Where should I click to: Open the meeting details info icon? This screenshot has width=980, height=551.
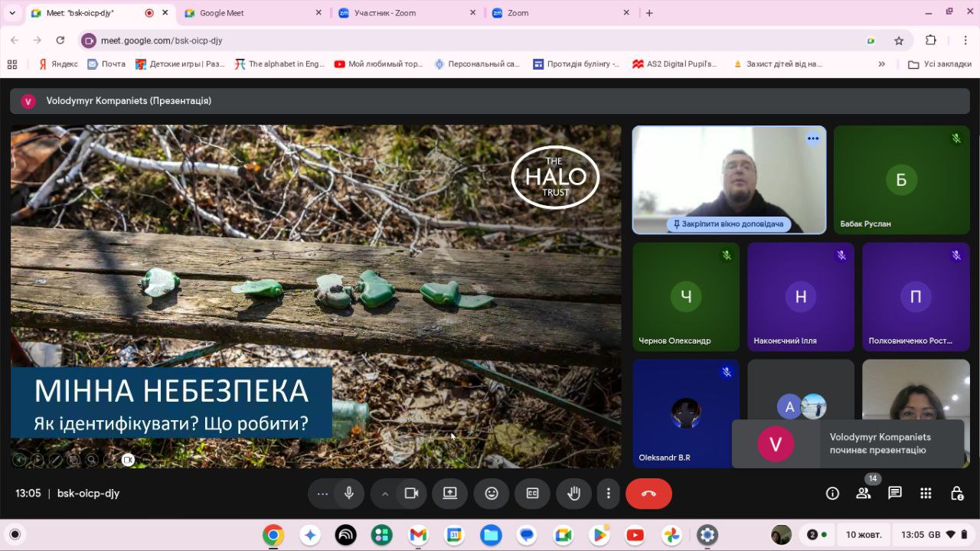832,494
